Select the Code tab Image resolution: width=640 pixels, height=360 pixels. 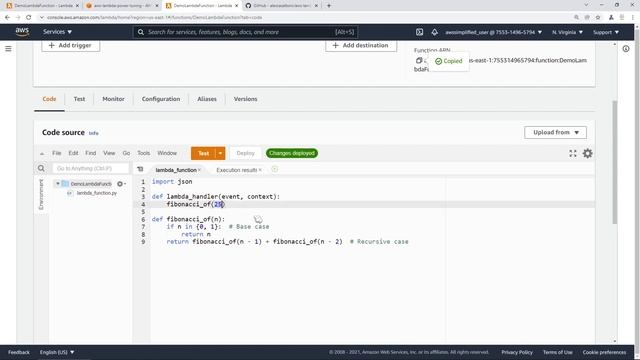tap(49, 99)
